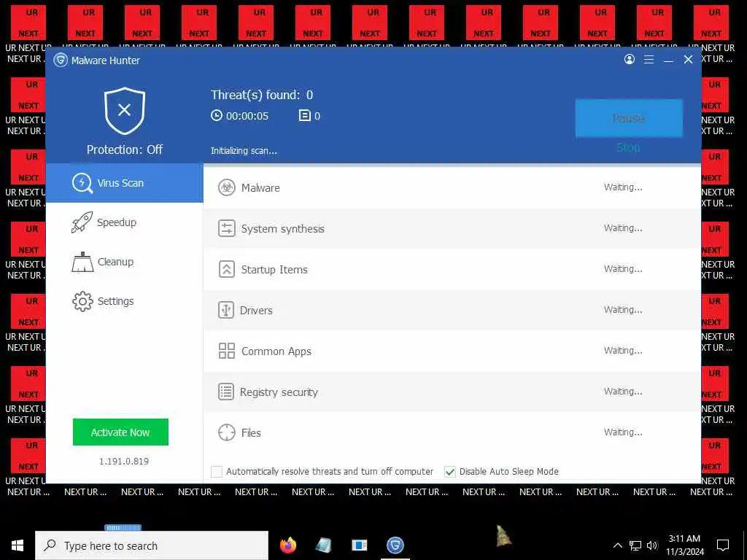Switch to the Cleanup section
The width and height of the screenshot is (747, 560).
(125, 262)
